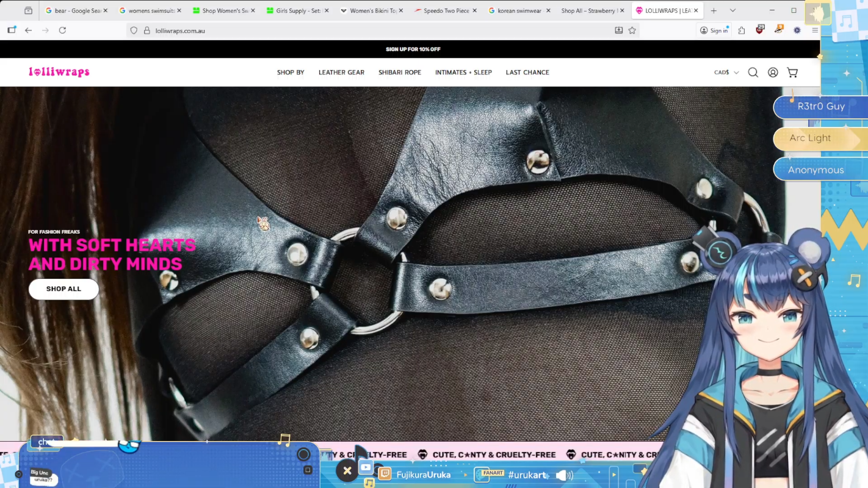
Task: Click the FujikuraUruka Twitch handle
Action: click(x=424, y=475)
